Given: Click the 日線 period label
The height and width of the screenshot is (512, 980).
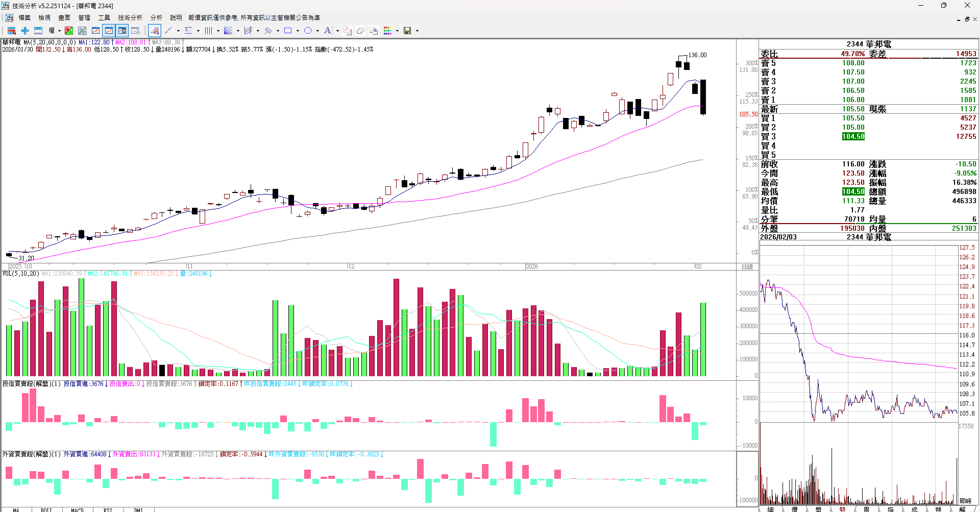Looking at the screenshot, I should (747, 266).
